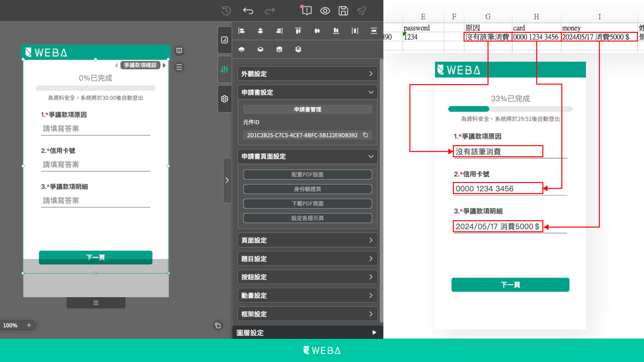Click the redo arrow icon

[x=269, y=11]
